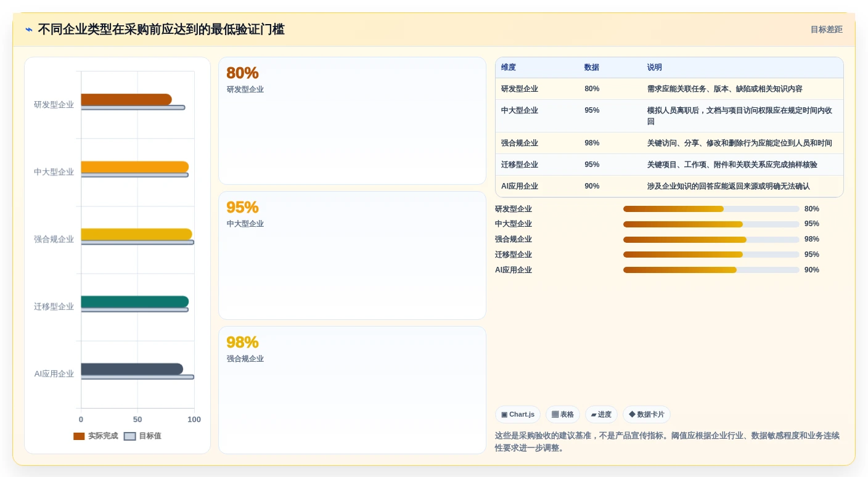Viewport: 868px width, 477px height.
Task: Click the 中大型企业 progress bar
Action: [x=711, y=225]
